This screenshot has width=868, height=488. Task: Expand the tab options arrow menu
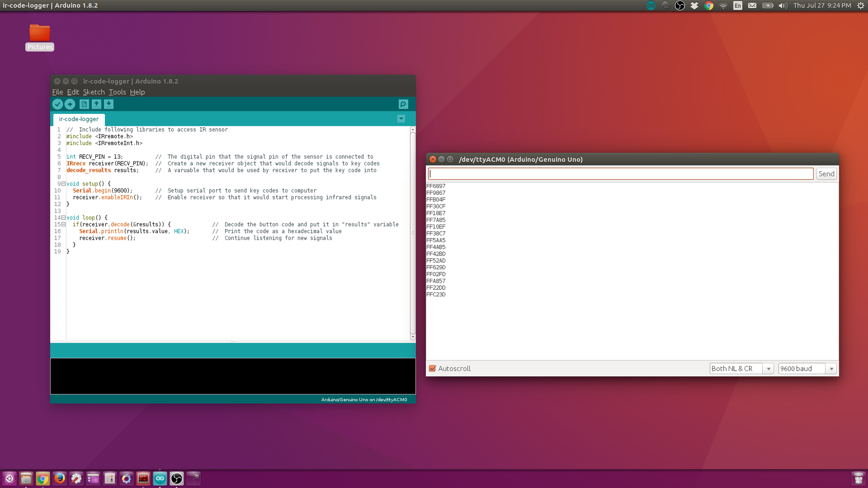[x=401, y=119]
